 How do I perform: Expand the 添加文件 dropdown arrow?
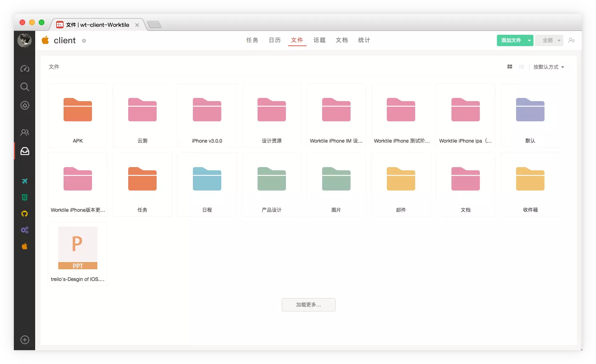529,40
